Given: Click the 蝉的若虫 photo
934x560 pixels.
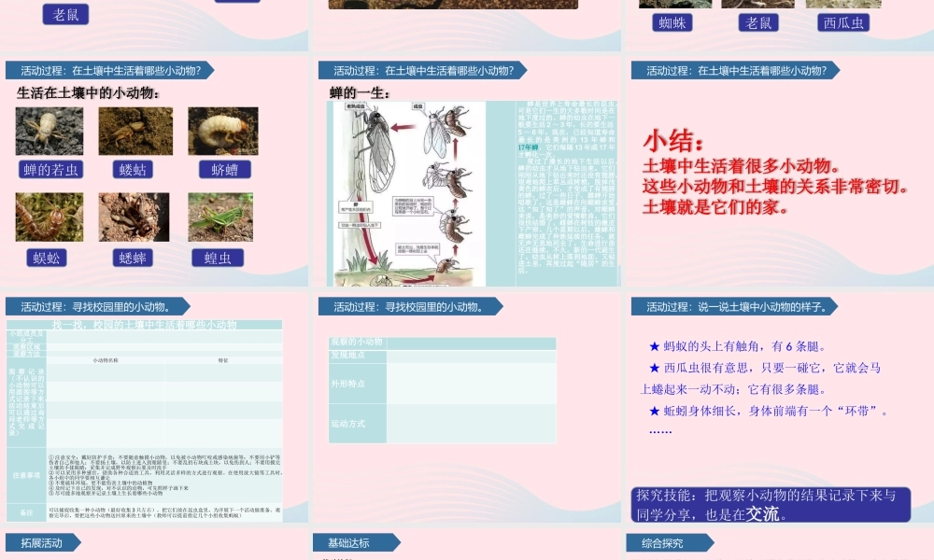Looking at the screenshot, I should tap(50, 132).
